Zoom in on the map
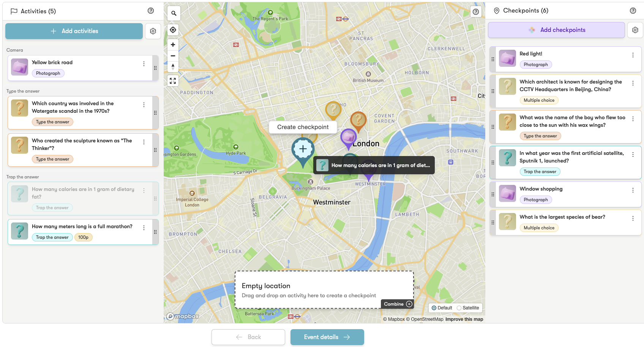Viewport: 644px width, 347px height. 173,45
